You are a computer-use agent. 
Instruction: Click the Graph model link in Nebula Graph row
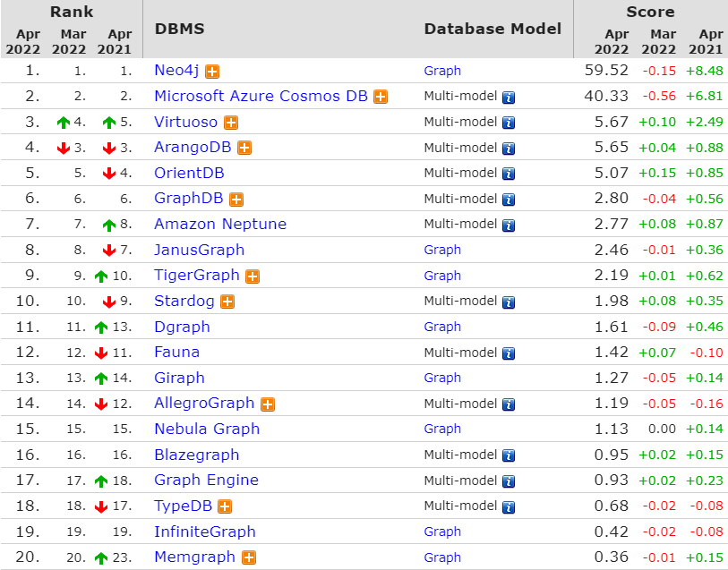tap(442, 429)
